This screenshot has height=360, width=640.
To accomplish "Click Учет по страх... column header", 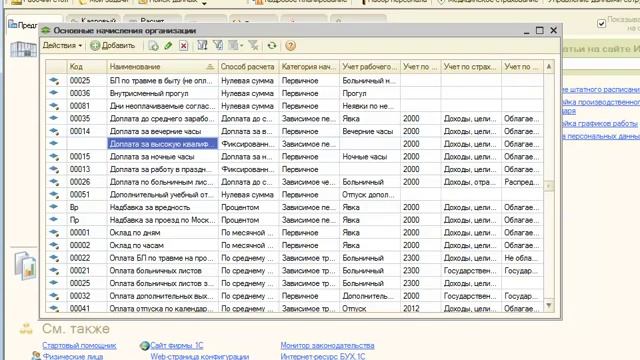I will pos(471,67).
